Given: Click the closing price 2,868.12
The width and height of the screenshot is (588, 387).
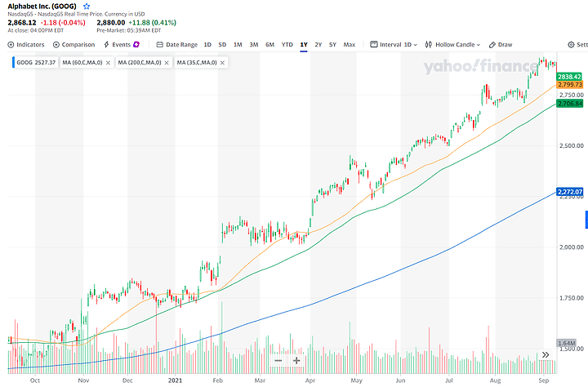Looking at the screenshot, I should [22, 23].
